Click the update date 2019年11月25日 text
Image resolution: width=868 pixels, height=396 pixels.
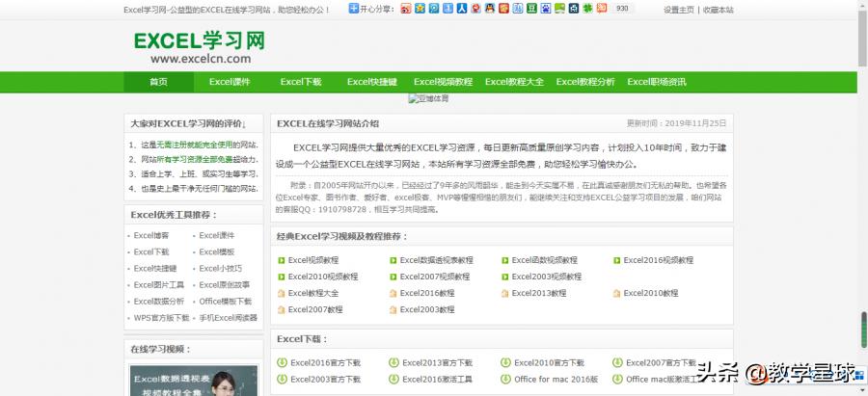[x=695, y=123]
